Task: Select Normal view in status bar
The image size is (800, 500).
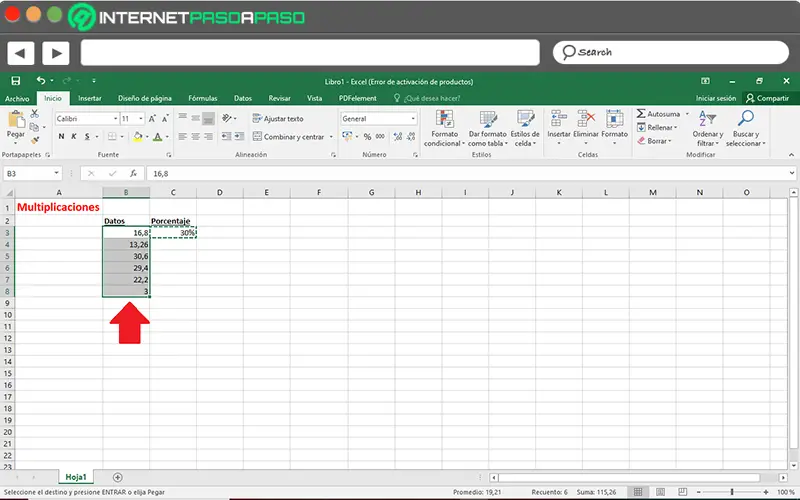Action: point(638,492)
